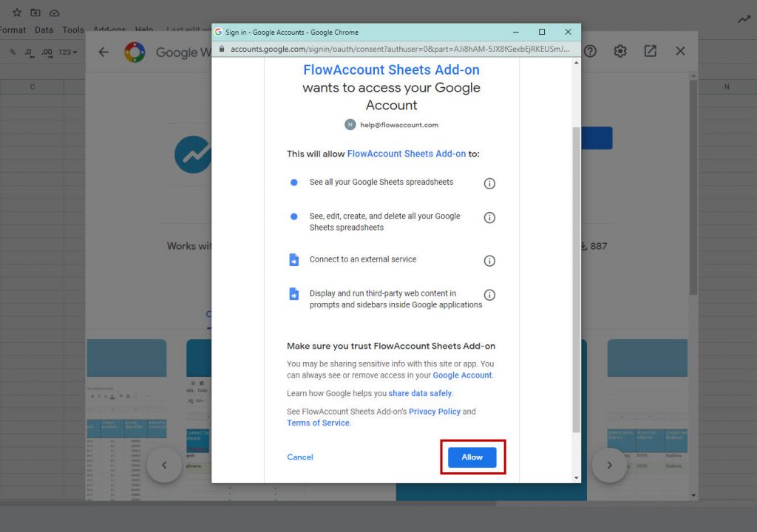Open the Google Account link
757x532 pixels.
click(x=462, y=375)
